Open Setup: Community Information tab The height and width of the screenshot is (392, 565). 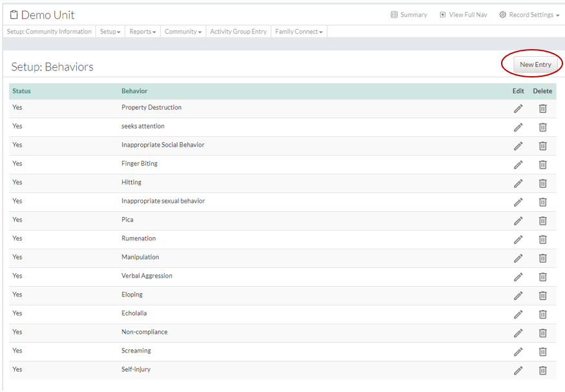point(49,32)
